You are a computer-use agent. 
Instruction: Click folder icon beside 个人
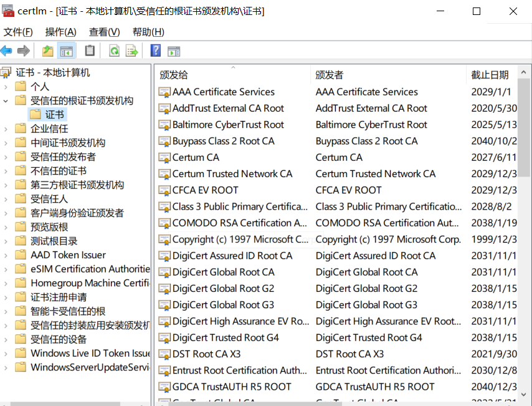[x=21, y=86]
